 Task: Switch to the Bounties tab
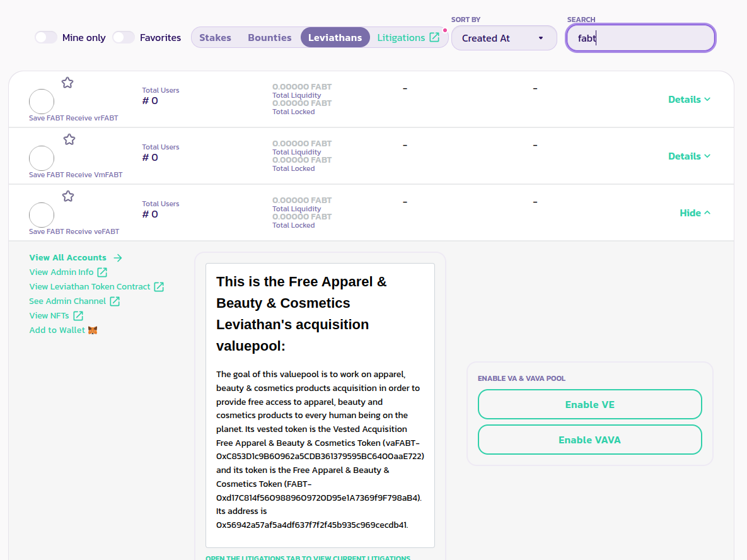pyautogui.click(x=269, y=38)
